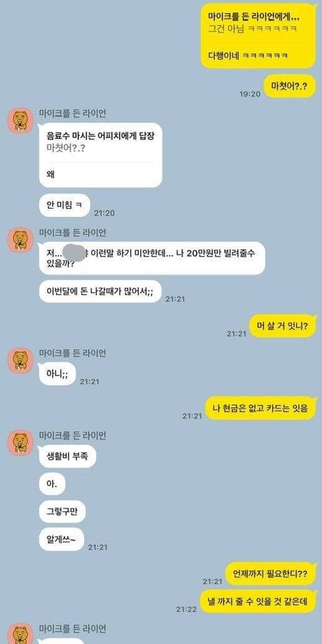Image resolution: width=322 pixels, height=644 pixels.
Task: Select the 나 현금은 없고 카드는 잇음 message
Action: (260, 408)
